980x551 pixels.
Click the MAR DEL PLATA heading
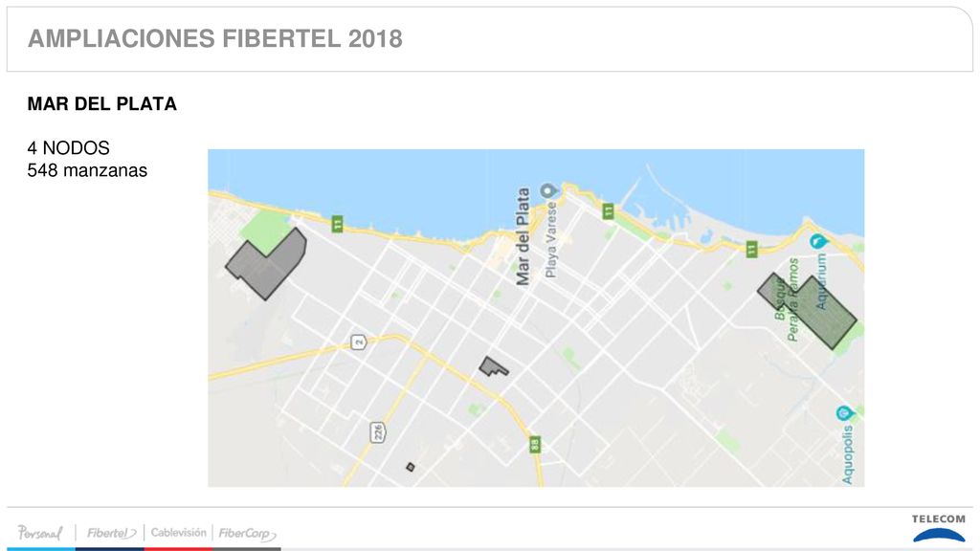click(101, 103)
